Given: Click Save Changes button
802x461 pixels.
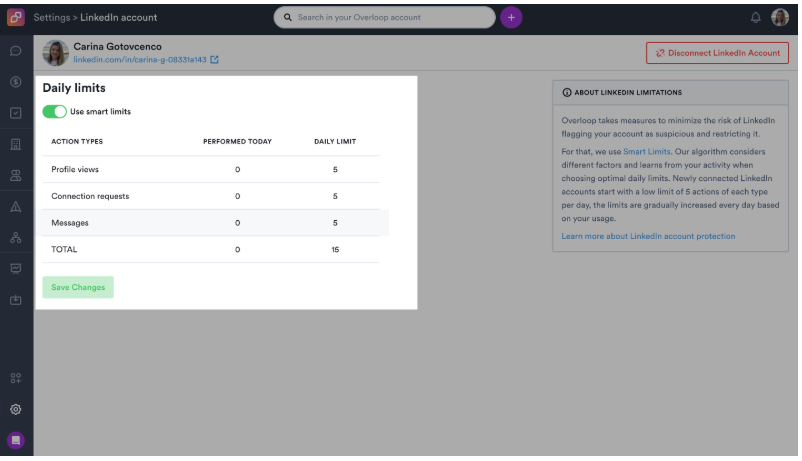Looking at the screenshot, I should 78,288.
